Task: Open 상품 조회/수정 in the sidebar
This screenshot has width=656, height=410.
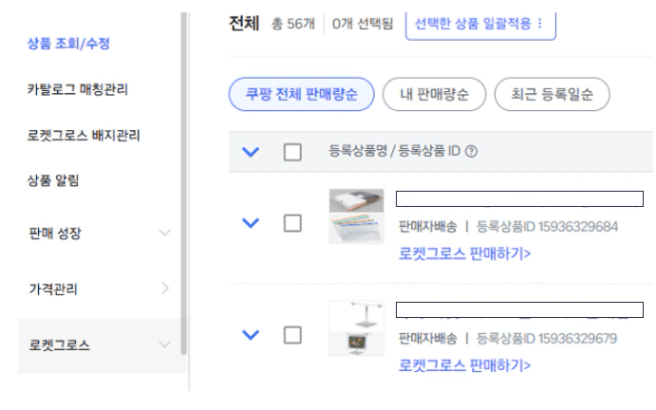Action: pos(66,45)
